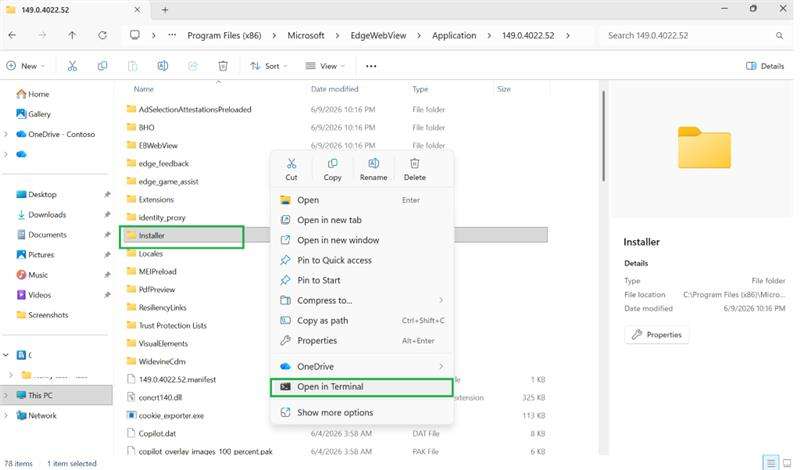
Task: Open the View dropdown menu
Action: pyautogui.click(x=325, y=66)
